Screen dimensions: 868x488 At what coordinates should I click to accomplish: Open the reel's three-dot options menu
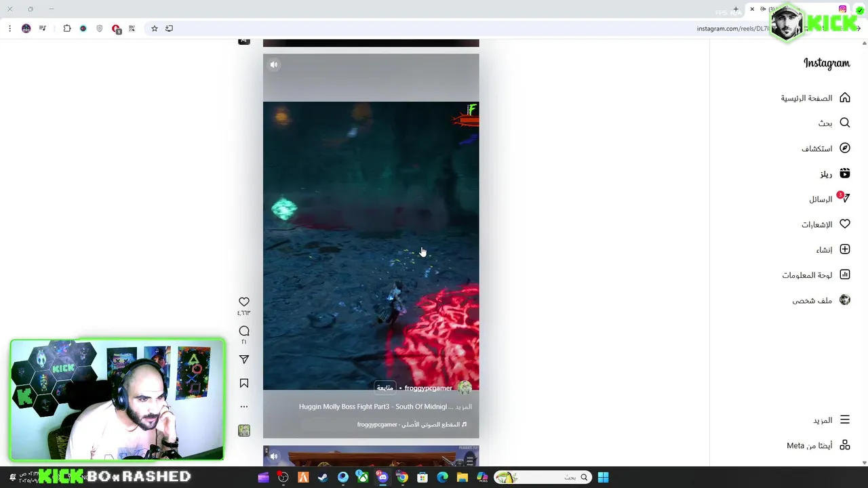244,407
